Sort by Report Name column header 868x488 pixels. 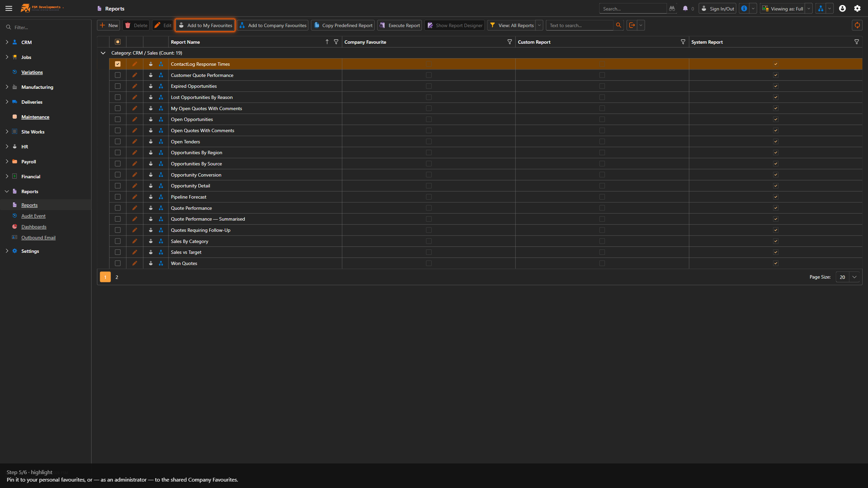click(185, 42)
